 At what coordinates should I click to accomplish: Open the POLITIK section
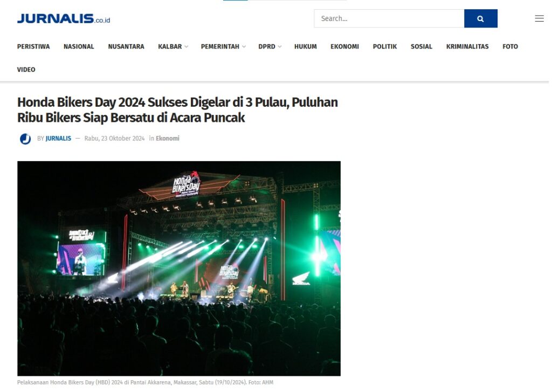point(385,46)
